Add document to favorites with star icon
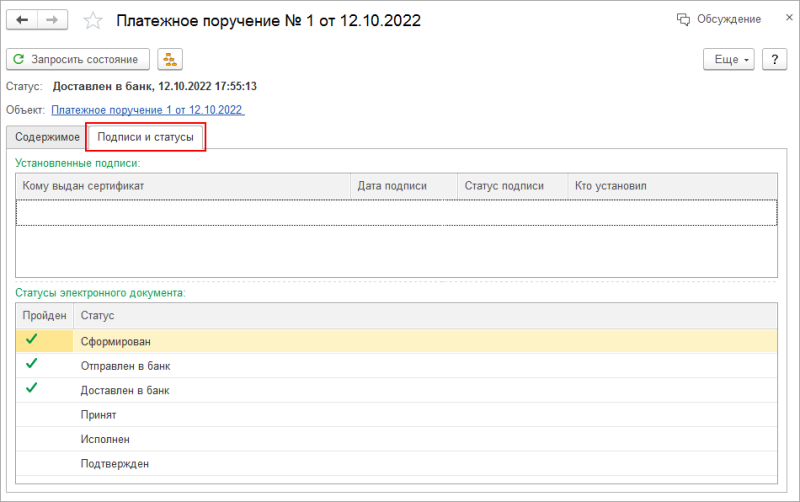800x502 pixels. click(93, 20)
